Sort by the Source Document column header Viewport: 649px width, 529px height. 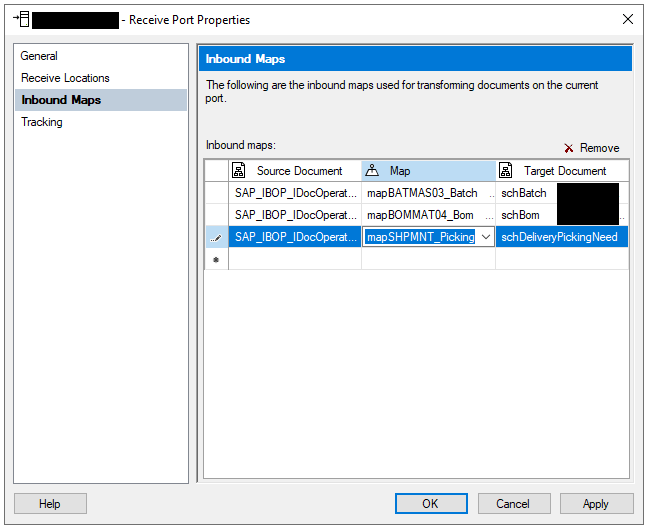[x=295, y=171]
